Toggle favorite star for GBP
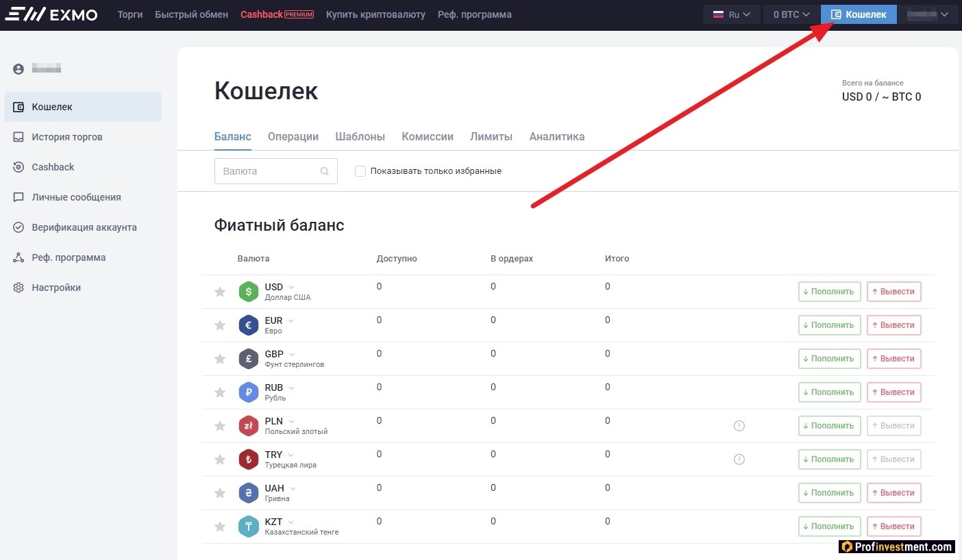 tap(220, 359)
